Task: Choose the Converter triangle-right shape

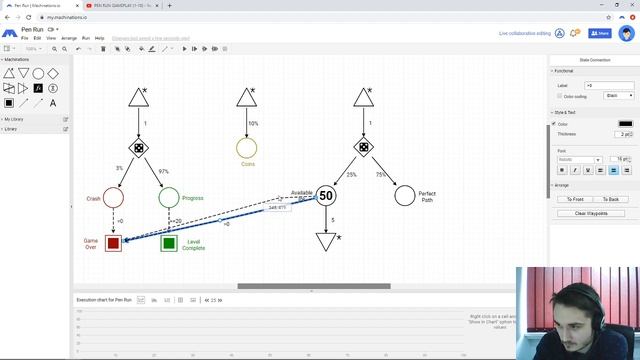Action: 23,88
